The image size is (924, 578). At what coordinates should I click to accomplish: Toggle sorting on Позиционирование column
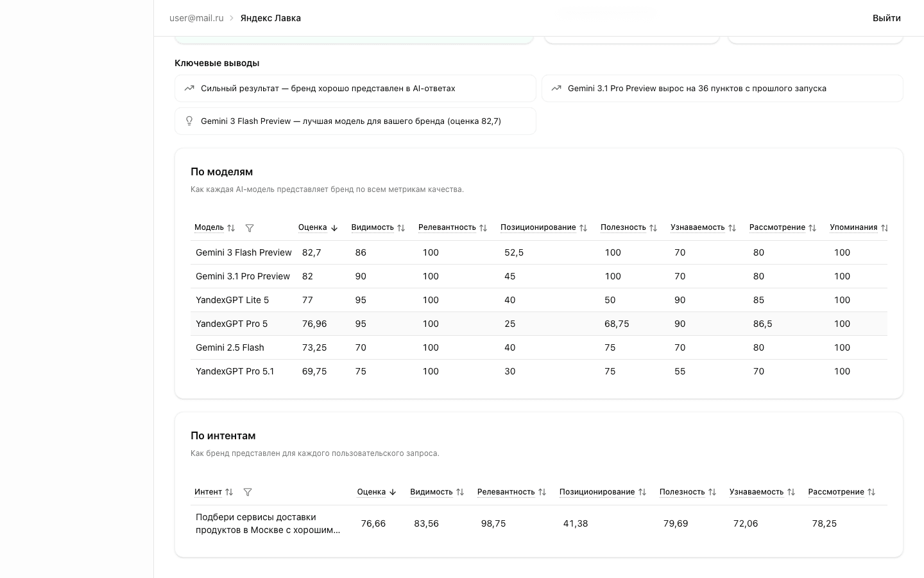point(583,228)
